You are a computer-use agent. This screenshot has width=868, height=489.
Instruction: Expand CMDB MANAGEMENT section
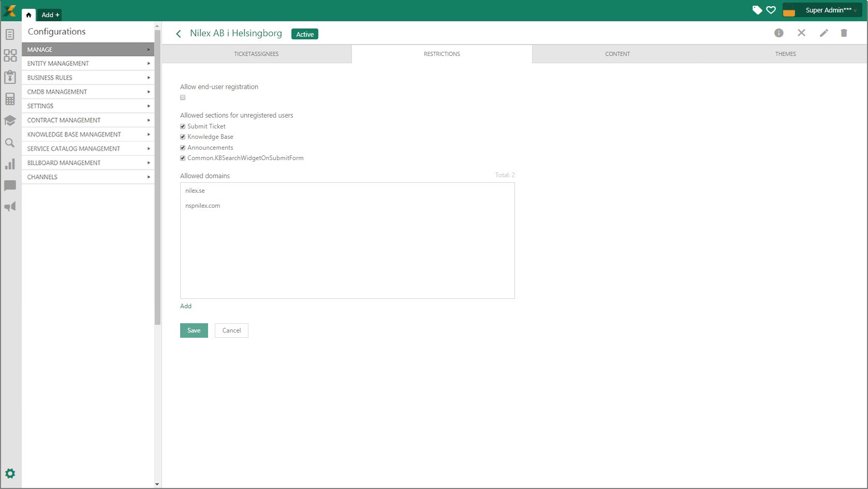point(88,92)
